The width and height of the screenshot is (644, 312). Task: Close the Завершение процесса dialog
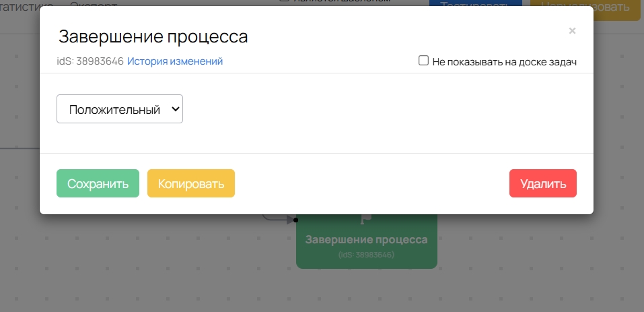tap(572, 30)
